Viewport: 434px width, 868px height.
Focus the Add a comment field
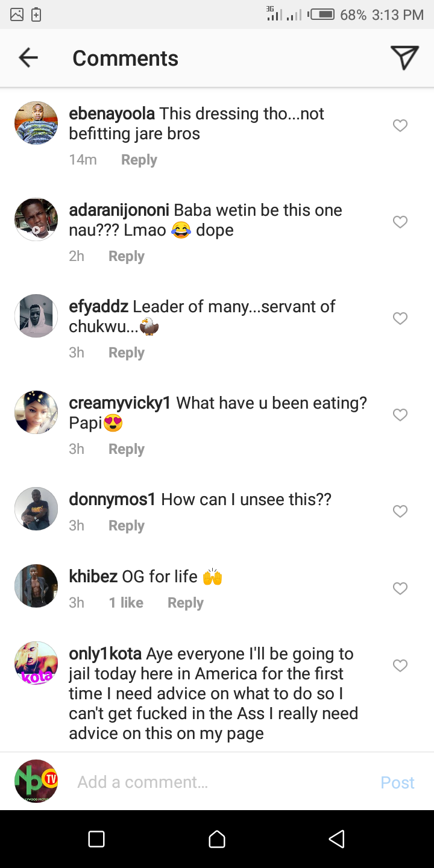coord(217,782)
